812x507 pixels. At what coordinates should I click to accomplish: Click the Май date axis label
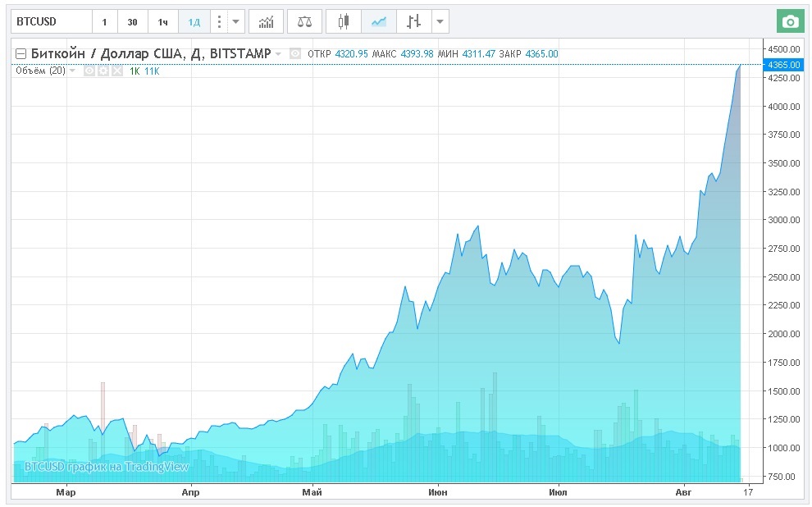312,492
